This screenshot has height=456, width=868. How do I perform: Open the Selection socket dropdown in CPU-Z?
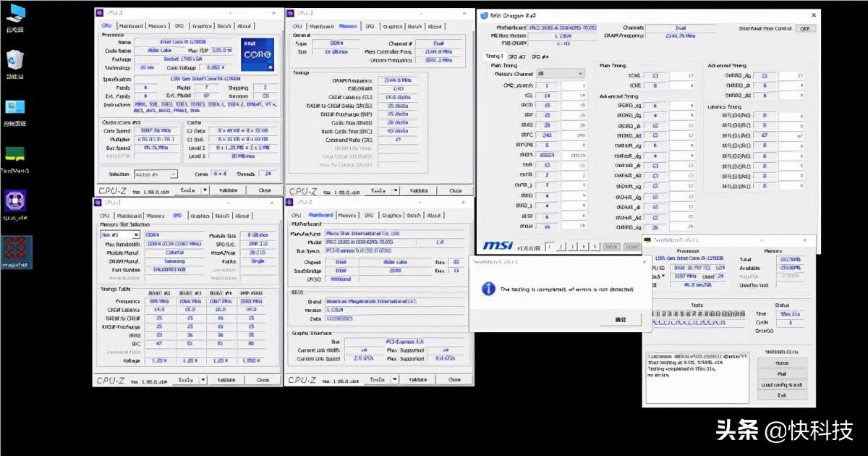pyautogui.click(x=155, y=174)
